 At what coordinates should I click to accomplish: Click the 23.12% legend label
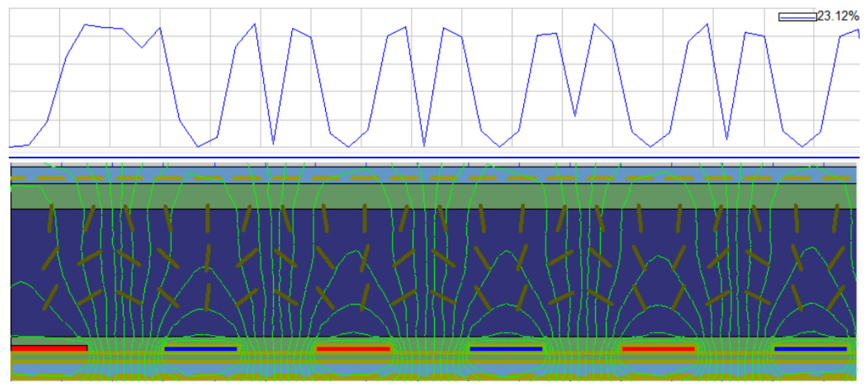(x=838, y=16)
